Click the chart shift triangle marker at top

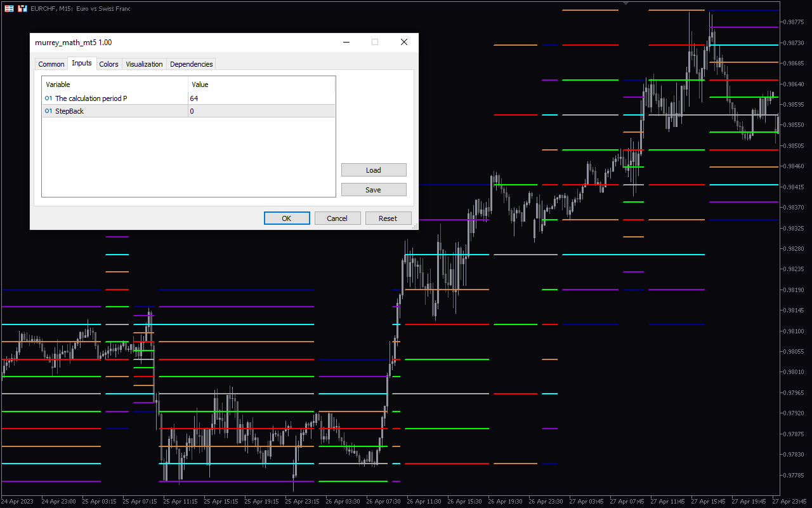click(627, 3)
